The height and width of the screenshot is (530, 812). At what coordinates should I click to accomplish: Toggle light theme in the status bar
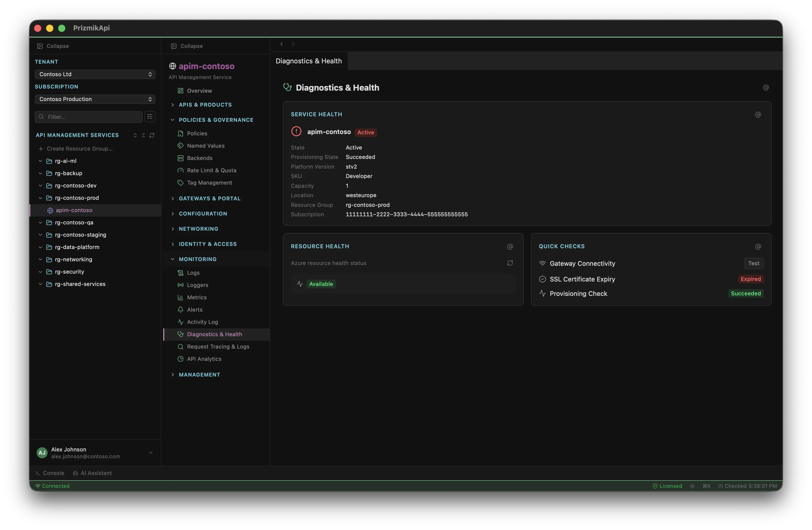(x=692, y=485)
